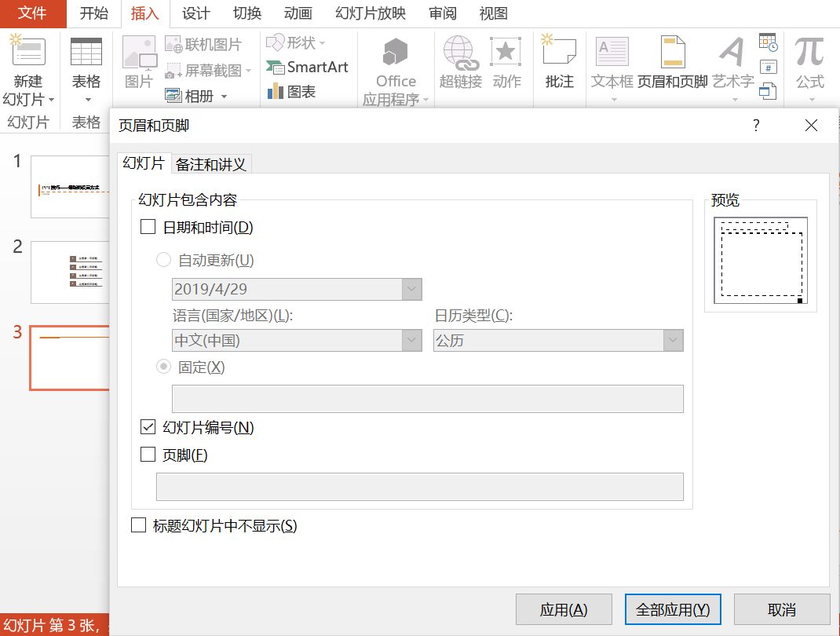Open the 设计 ribbon tab

click(x=195, y=13)
